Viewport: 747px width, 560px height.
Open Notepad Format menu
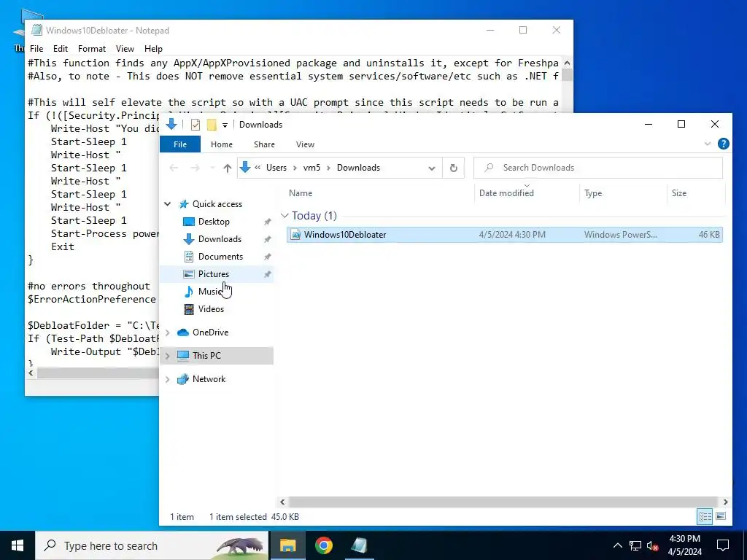pos(91,49)
